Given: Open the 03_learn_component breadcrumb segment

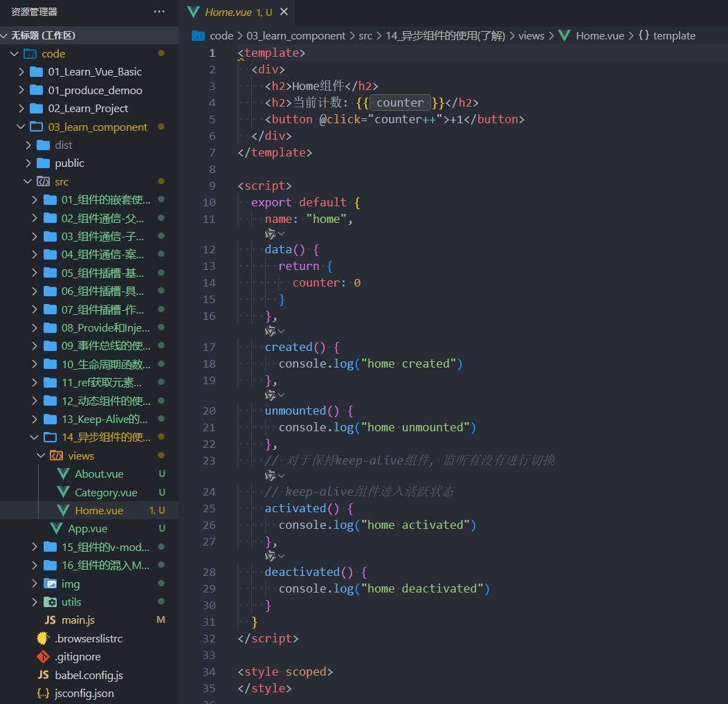Looking at the screenshot, I should click(295, 36).
